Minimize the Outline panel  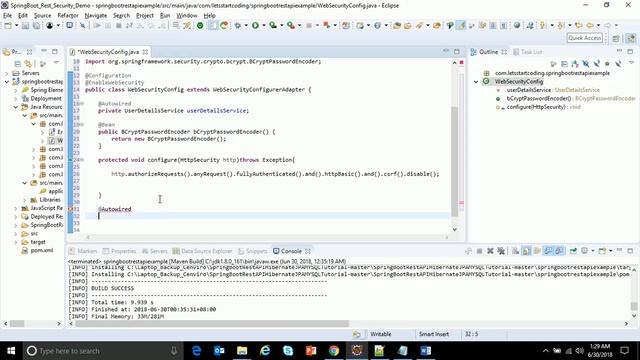619,51
